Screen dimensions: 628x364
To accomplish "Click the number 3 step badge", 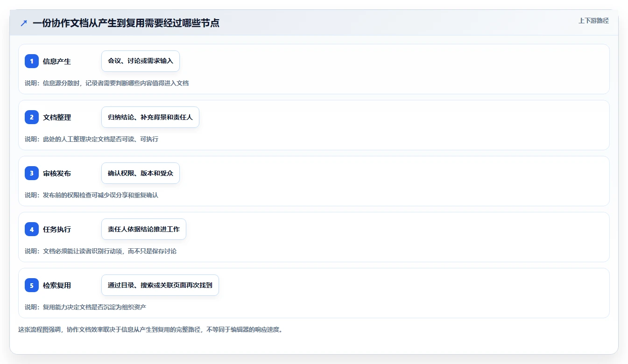I will pos(32,173).
